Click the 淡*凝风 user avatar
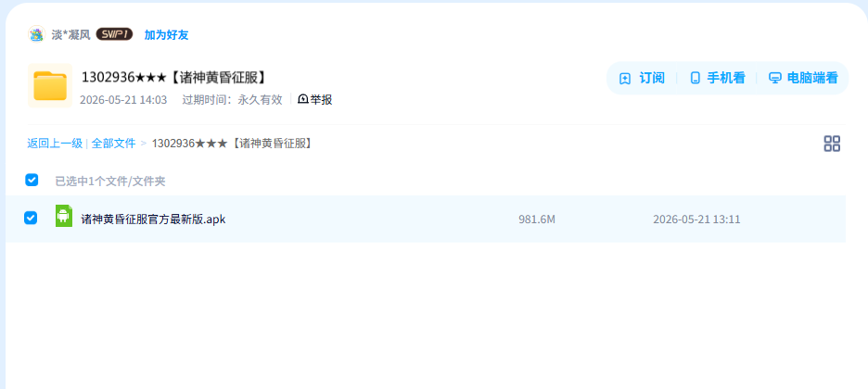 pyautogui.click(x=36, y=34)
